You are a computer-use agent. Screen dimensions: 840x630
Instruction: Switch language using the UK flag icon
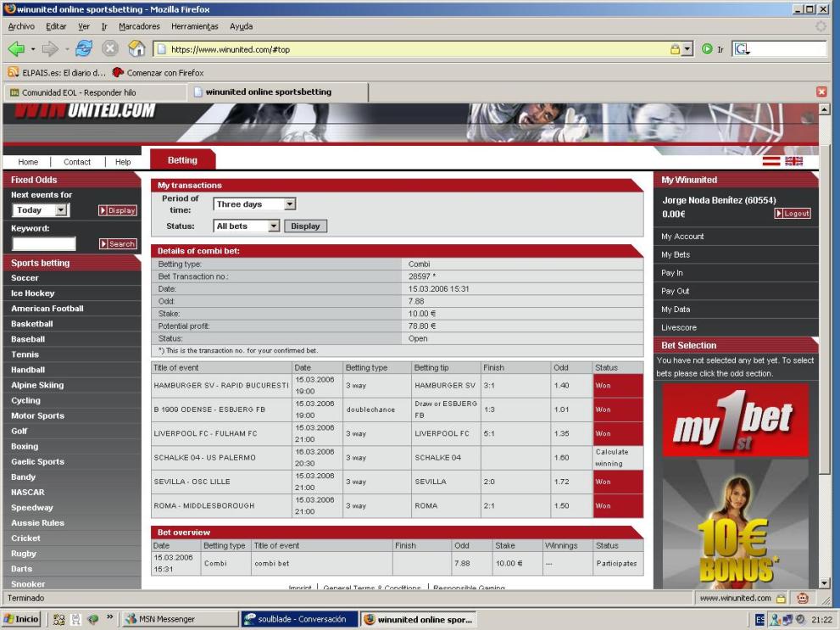coord(793,161)
